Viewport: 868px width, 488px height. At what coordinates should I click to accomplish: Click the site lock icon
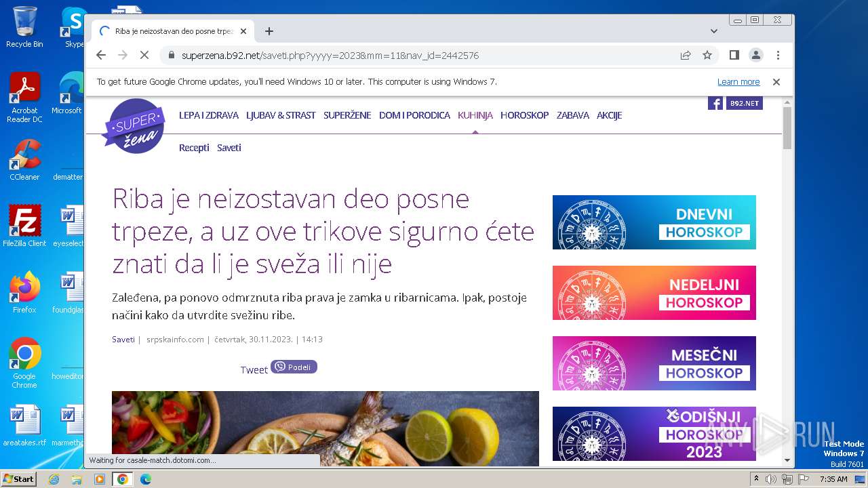tap(171, 55)
